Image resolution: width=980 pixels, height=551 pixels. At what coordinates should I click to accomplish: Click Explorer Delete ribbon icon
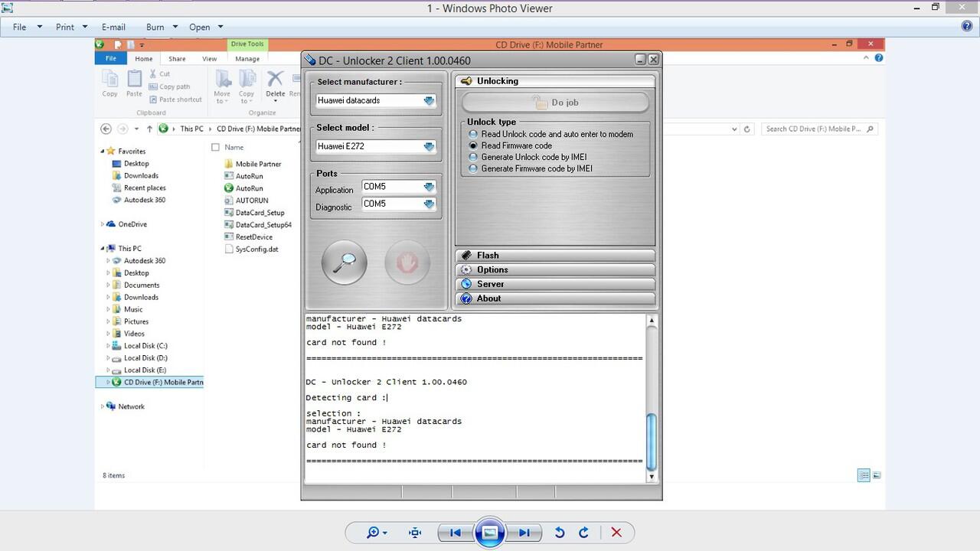pos(275,83)
